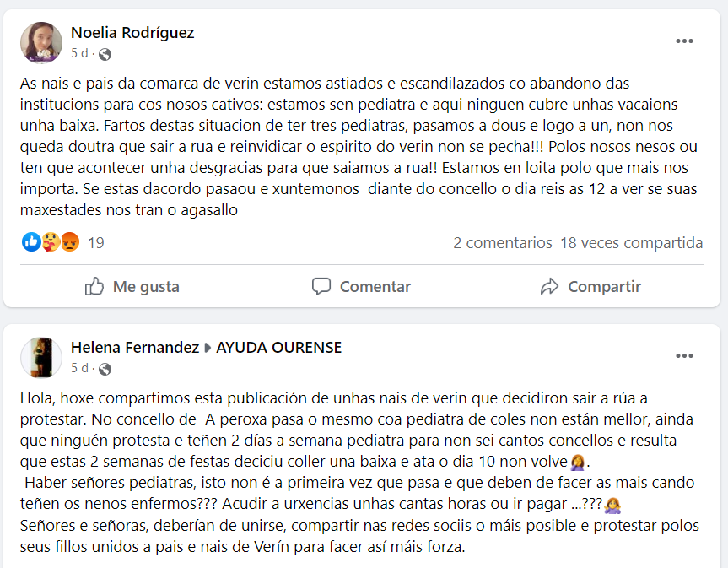The image size is (728, 568).
Task: Click Helena Fernandez's name
Action: point(134,347)
